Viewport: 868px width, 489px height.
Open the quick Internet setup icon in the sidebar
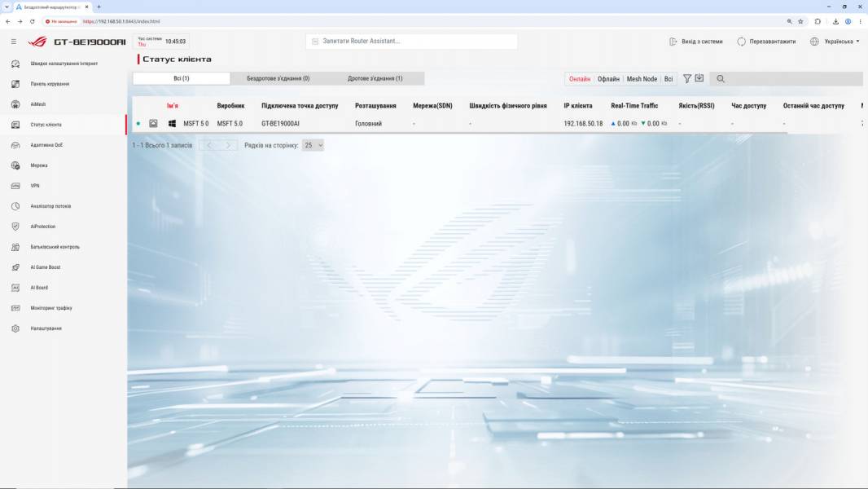15,64
